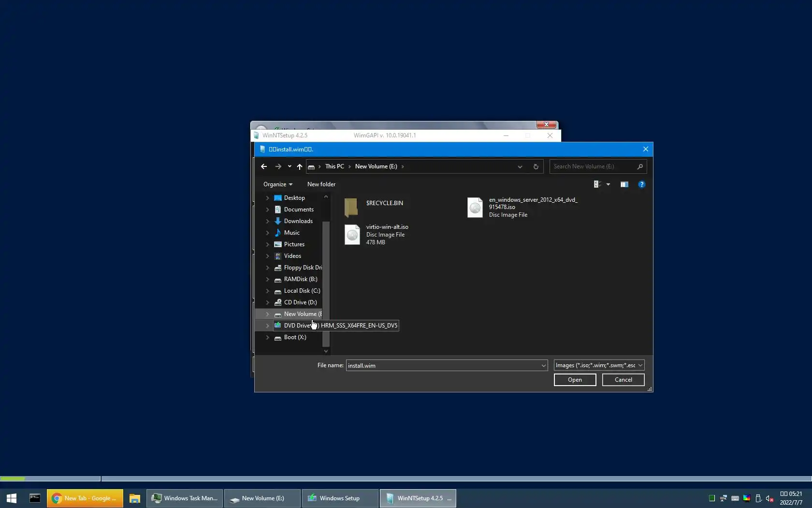Expand the Documents tree node
The image size is (812, 508).
point(267,209)
